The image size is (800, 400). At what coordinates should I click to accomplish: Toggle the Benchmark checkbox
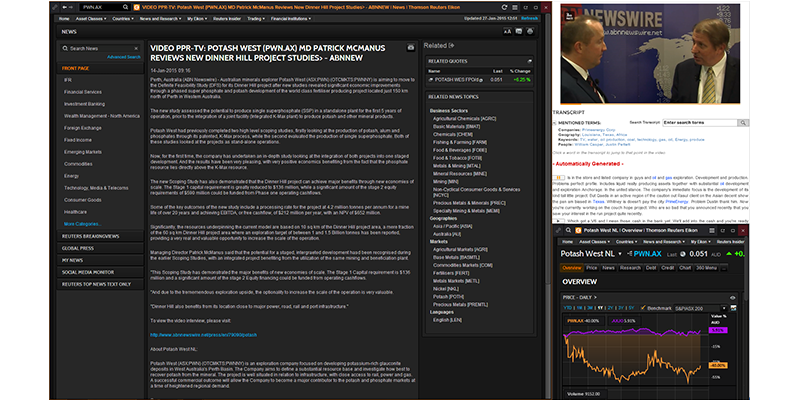tap(643, 308)
